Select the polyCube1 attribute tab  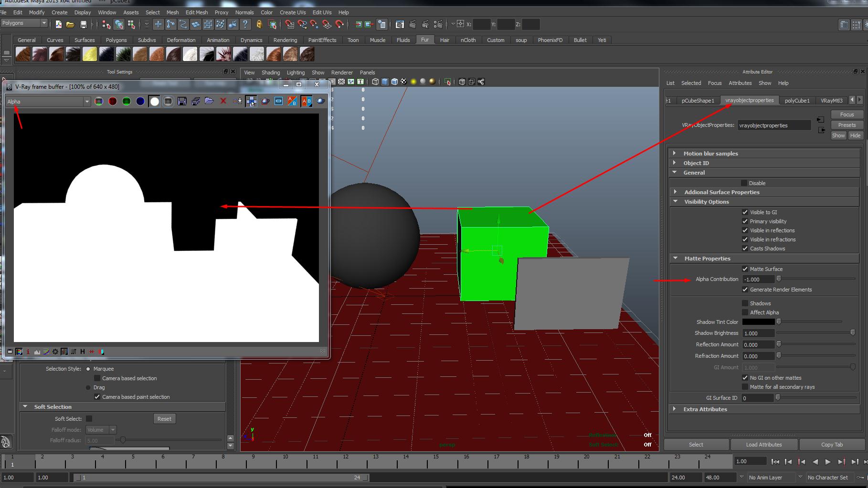pos(797,101)
